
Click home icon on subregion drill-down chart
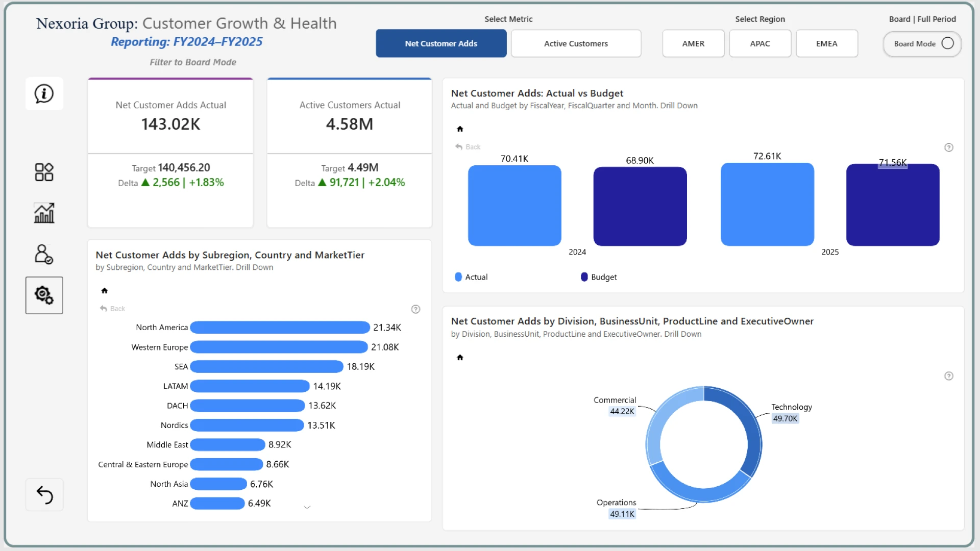point(105,291)
